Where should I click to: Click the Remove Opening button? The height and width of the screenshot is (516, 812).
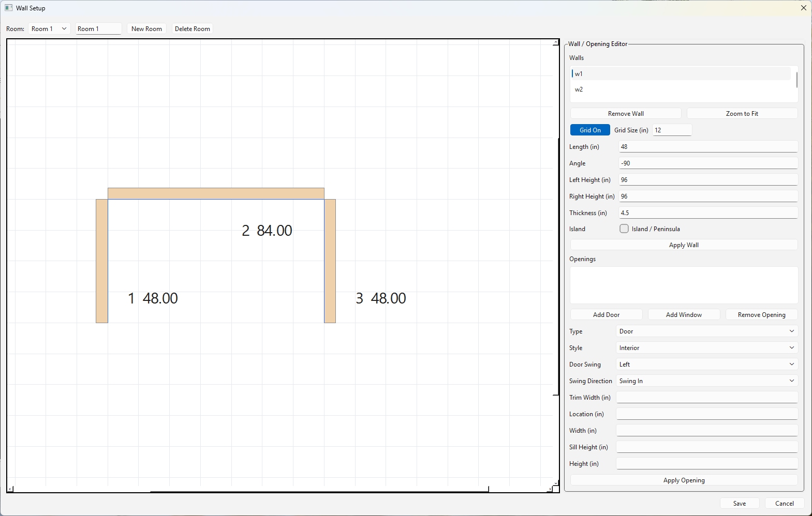(x=761, y=315)
